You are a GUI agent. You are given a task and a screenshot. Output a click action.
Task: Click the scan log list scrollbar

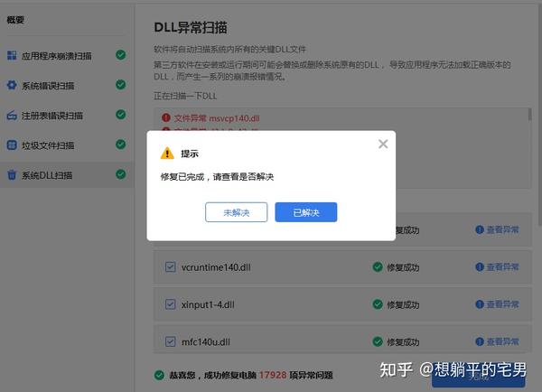point(529,115)
